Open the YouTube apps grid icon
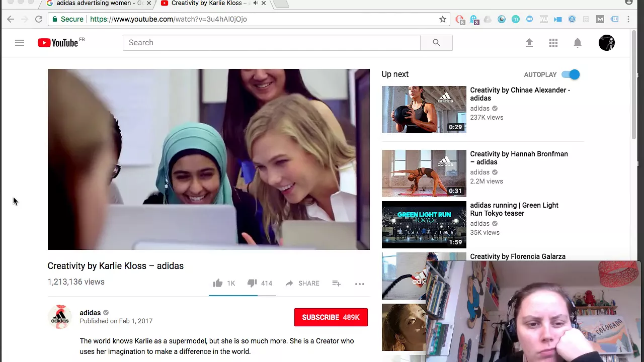Screen dimensions: 644x362 click(x=553, y=43)
